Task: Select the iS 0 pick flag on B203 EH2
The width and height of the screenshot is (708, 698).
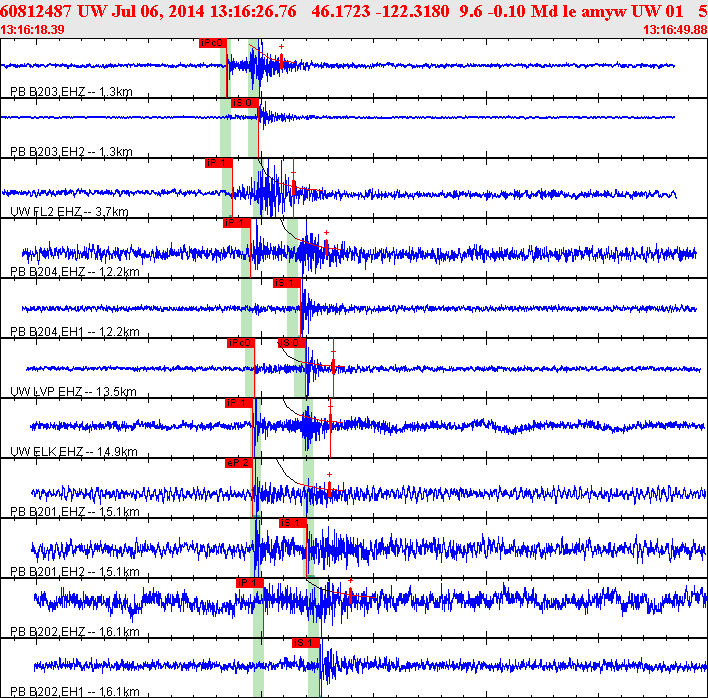Action: pyautogui.click(x=244, y=102)
